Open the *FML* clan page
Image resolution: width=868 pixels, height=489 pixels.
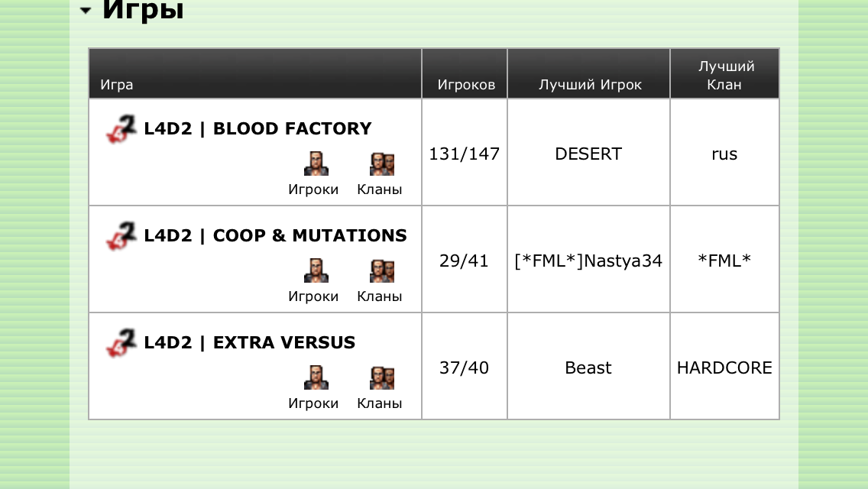point(724,260)
